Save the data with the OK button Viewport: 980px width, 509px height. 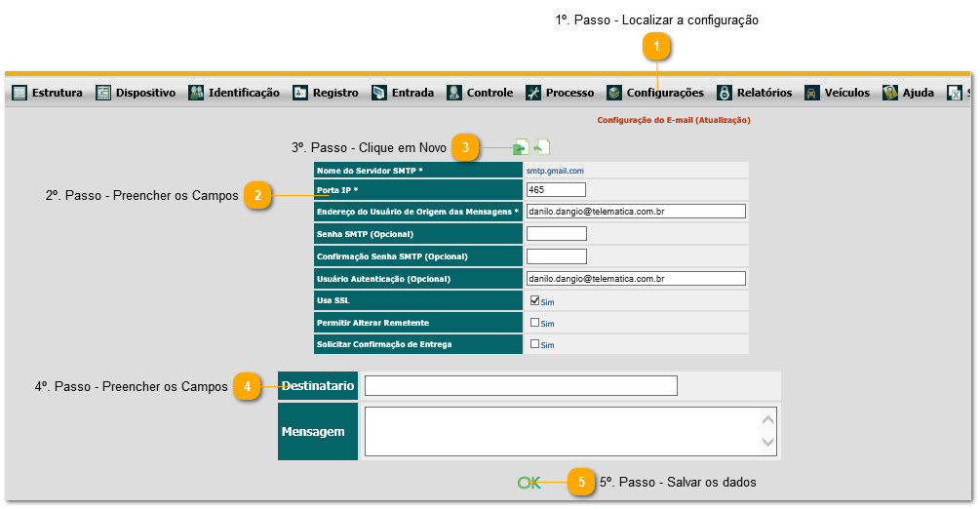tap(529, 483)
